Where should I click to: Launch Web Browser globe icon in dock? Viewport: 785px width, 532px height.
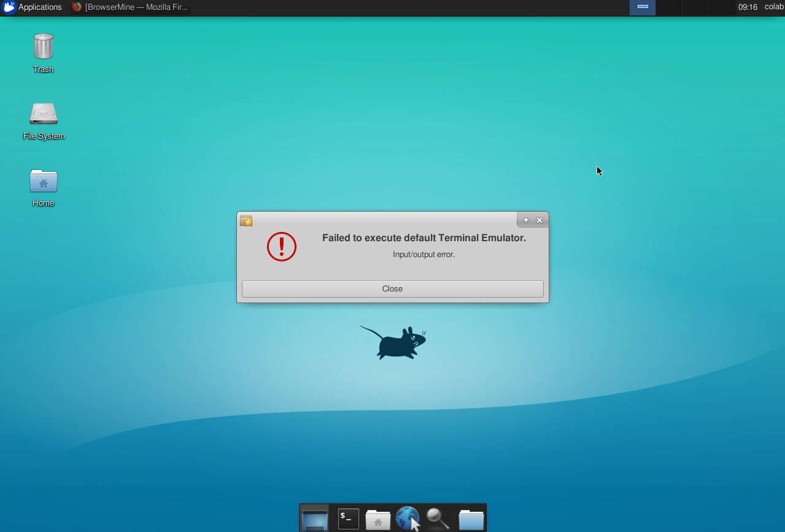[x=408, y=519]
